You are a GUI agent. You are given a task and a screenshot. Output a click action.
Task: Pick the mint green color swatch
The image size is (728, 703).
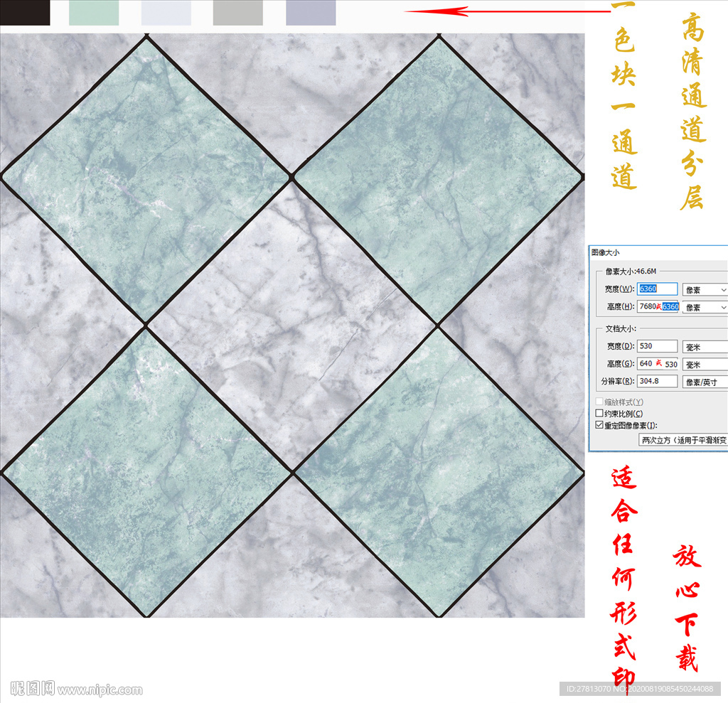[x=94, y=13]
